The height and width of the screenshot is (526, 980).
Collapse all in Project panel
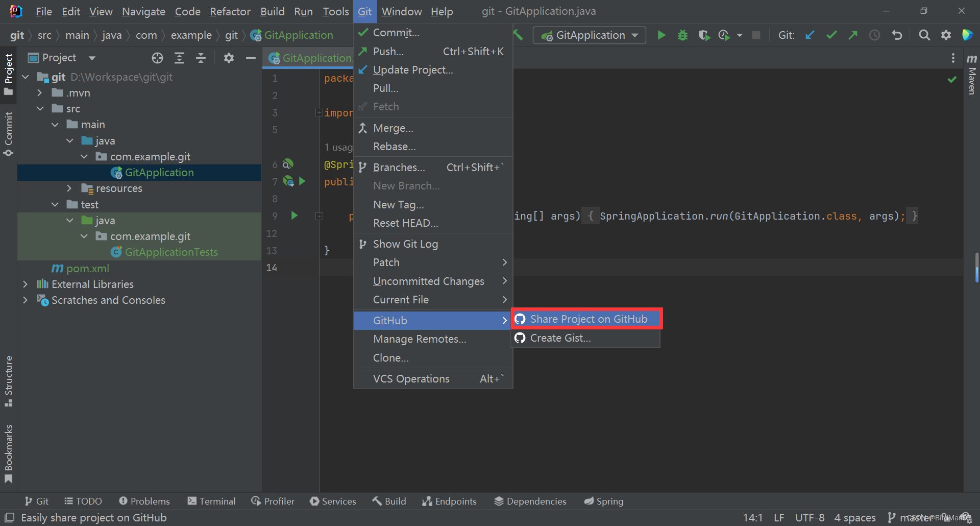[x=201, y=58]
